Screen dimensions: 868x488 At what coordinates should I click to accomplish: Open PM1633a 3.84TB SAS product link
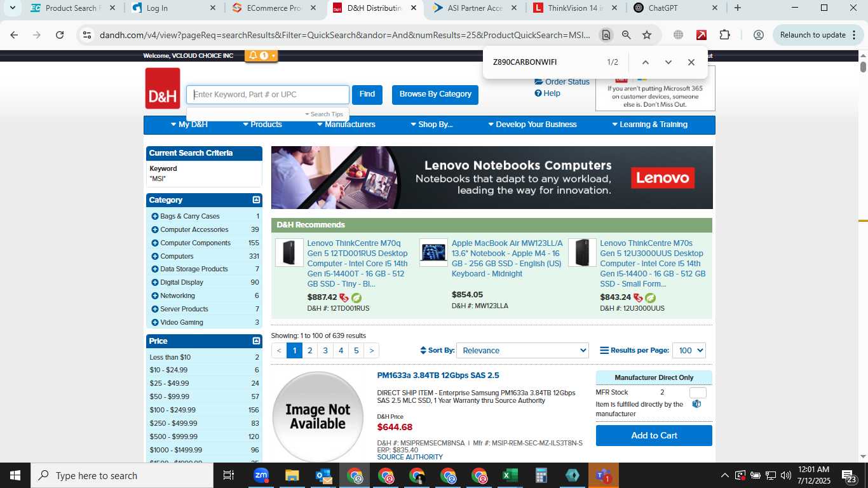(438, 376)
